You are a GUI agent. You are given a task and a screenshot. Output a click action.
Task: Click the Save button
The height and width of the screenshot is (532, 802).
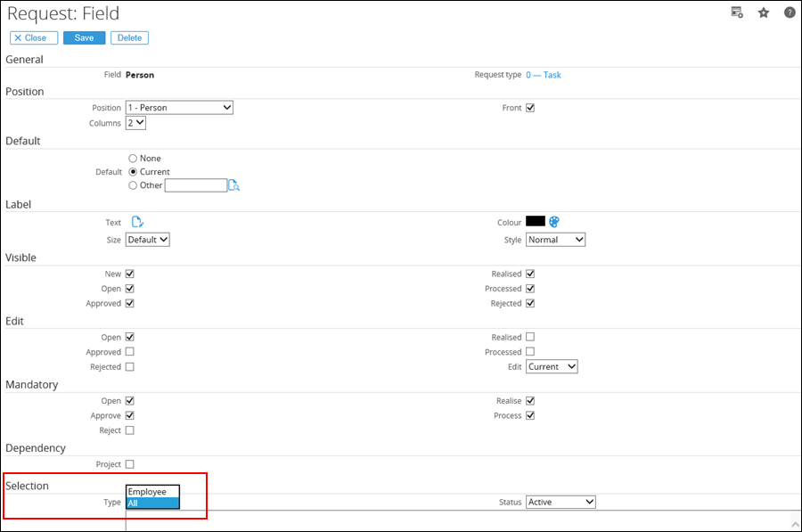pyautogui.click(x=84, y=38)
